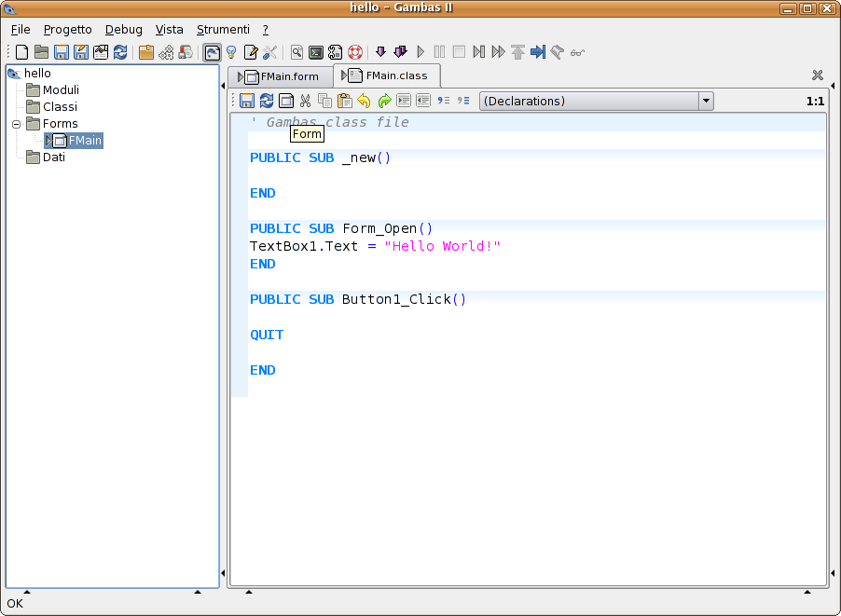Open the (Declarations) procedure dropdown
Viewport: 841px width, 616px height.
(x=597, y=101)
